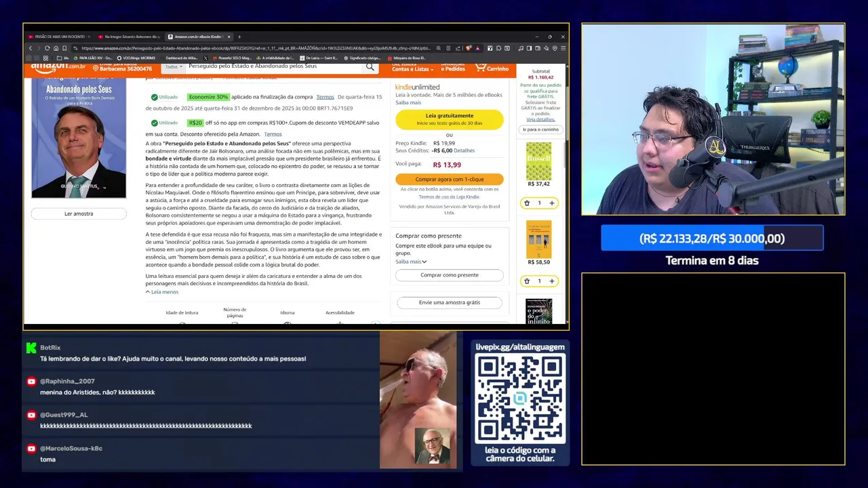Reload the Amazon page
The image size is (868, 488).
pos(47,48)
